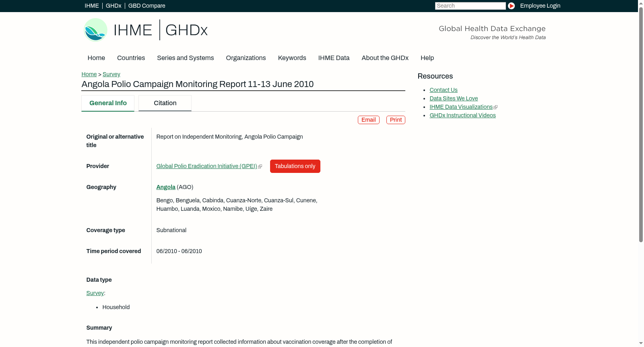
Task: Open the Help menu item
Action: [x=427, y=58]
